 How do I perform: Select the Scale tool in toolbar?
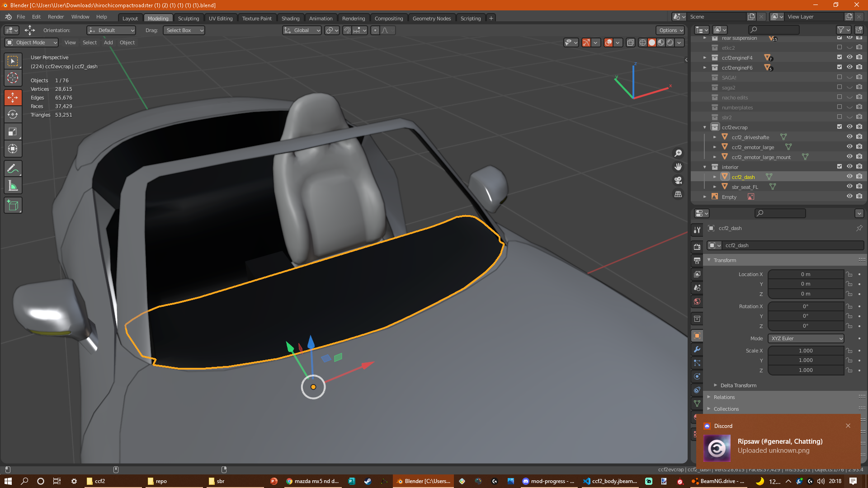click(x=13, y=131)
